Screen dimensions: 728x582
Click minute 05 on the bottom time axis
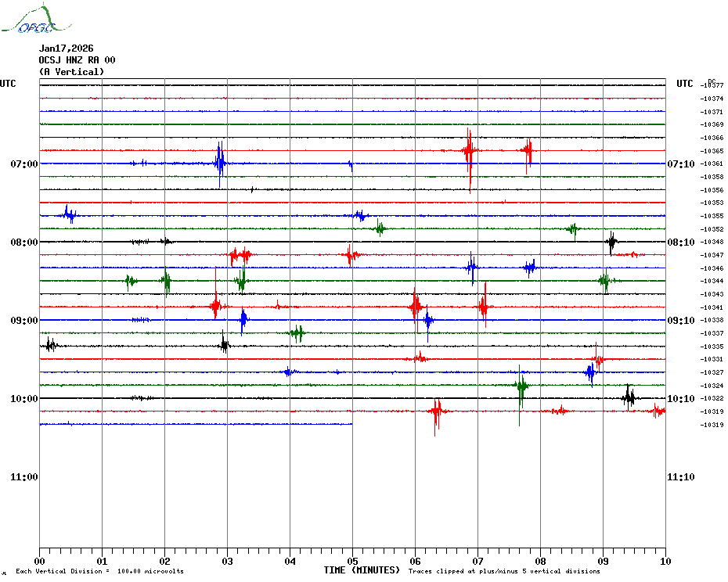[x=352, y=561]
